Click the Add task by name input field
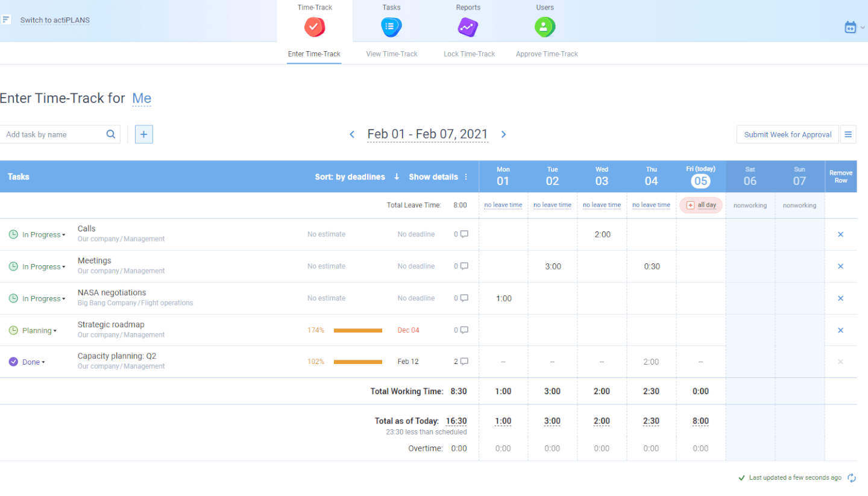 (x=54, y=134)
